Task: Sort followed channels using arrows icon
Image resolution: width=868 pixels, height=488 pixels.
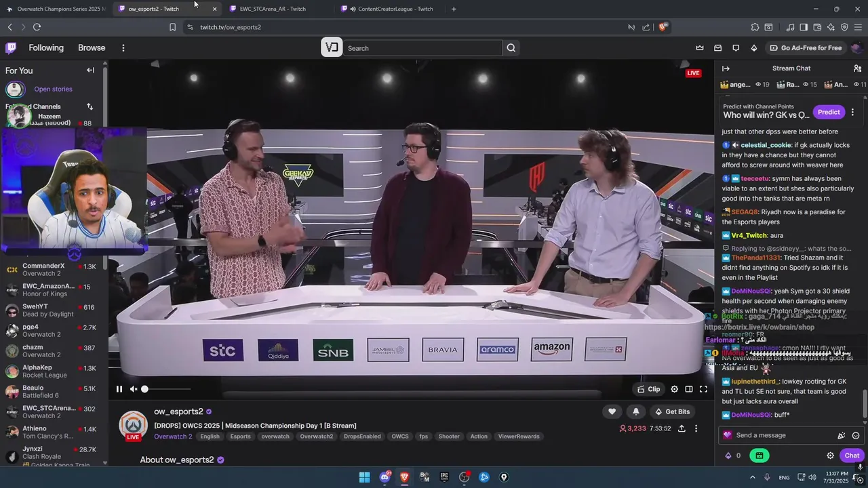Action: [x=90, y=106]
